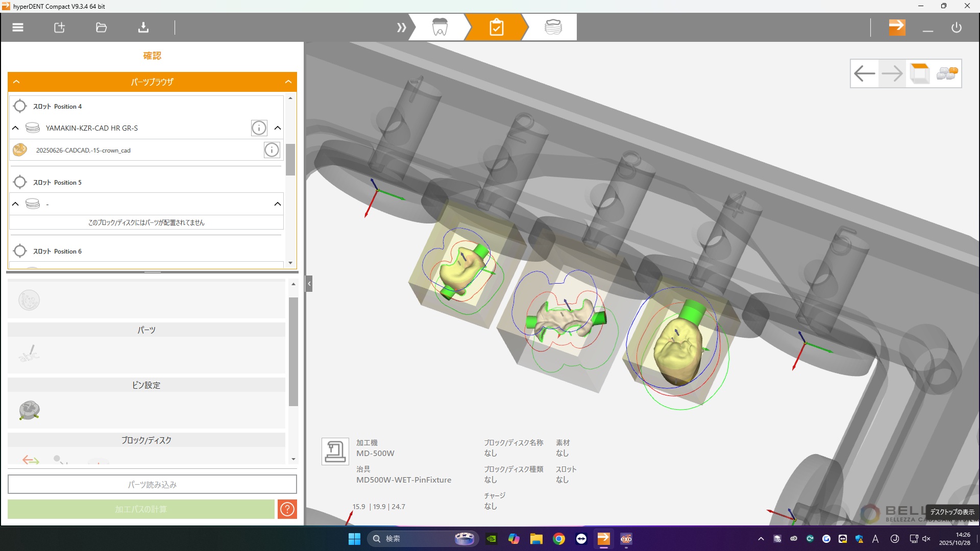
Task: Click the power icon top right
Action: click(x=957, y=28)
